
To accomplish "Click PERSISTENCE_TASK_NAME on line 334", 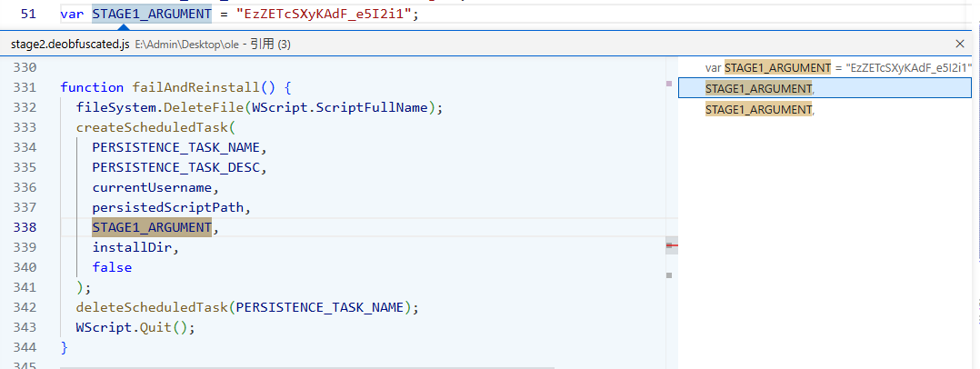I will [x=175, y=147].
